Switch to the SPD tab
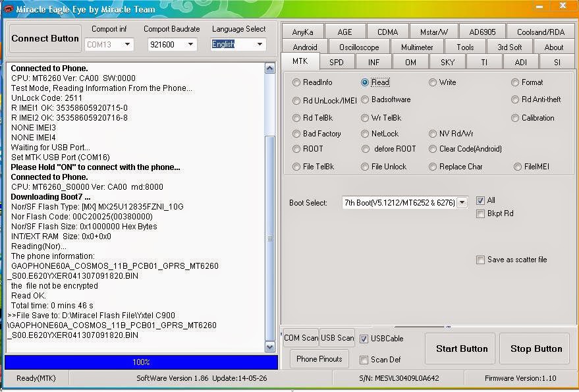 (337, 62)
